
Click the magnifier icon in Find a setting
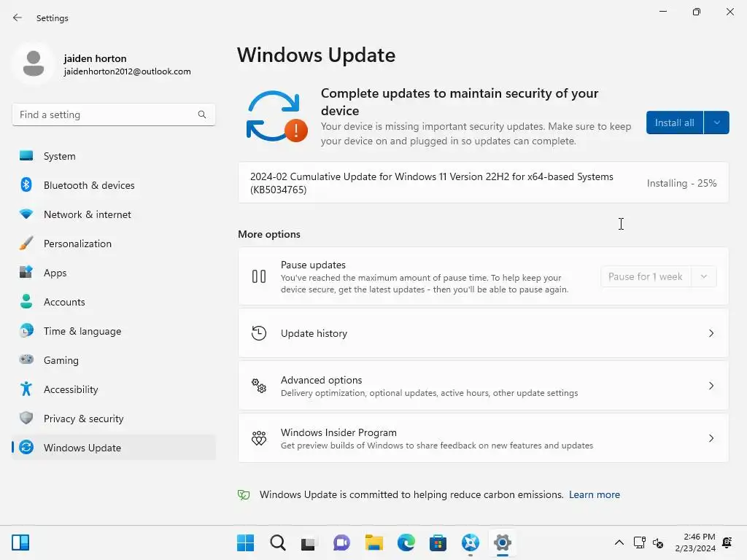pos(202,114)
